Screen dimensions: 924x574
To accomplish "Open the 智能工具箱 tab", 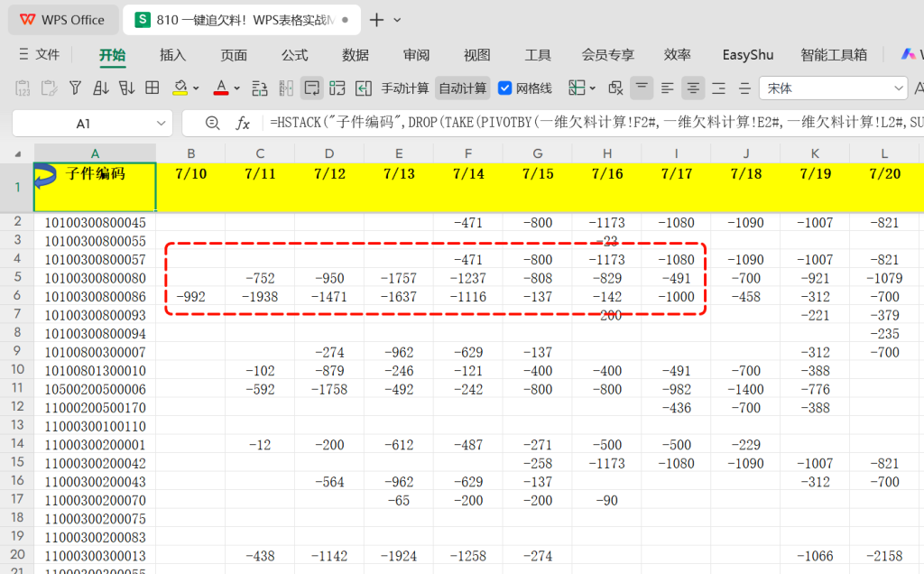I will coord(834,55).
